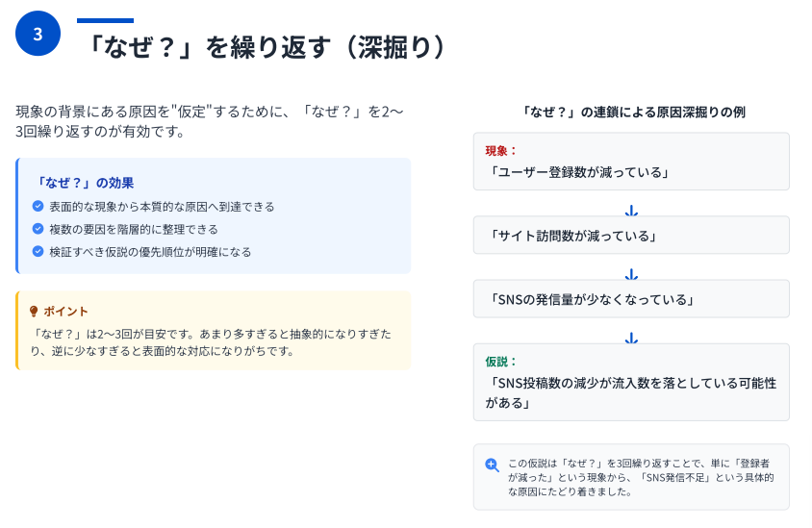
Task: Click the 「なぜ？」の効果 heading
Action: [x=83, y=183]
